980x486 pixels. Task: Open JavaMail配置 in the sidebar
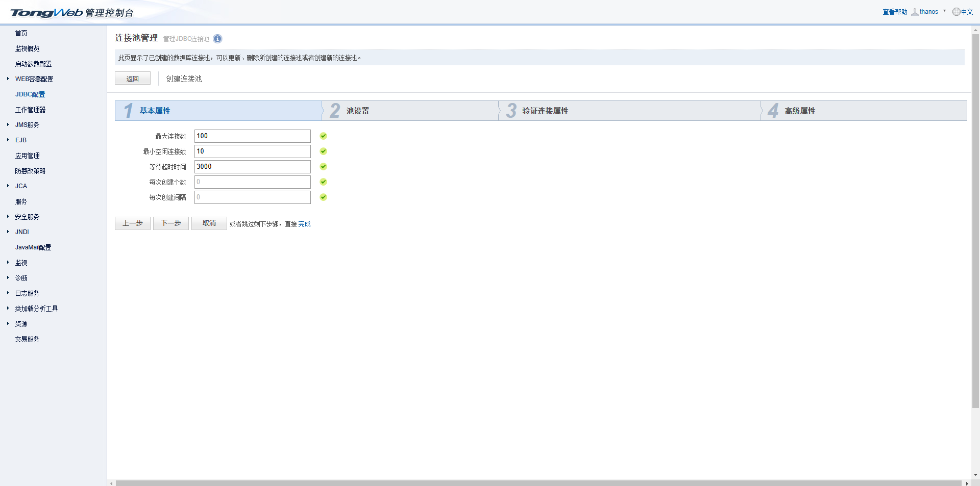pos(33,247)
